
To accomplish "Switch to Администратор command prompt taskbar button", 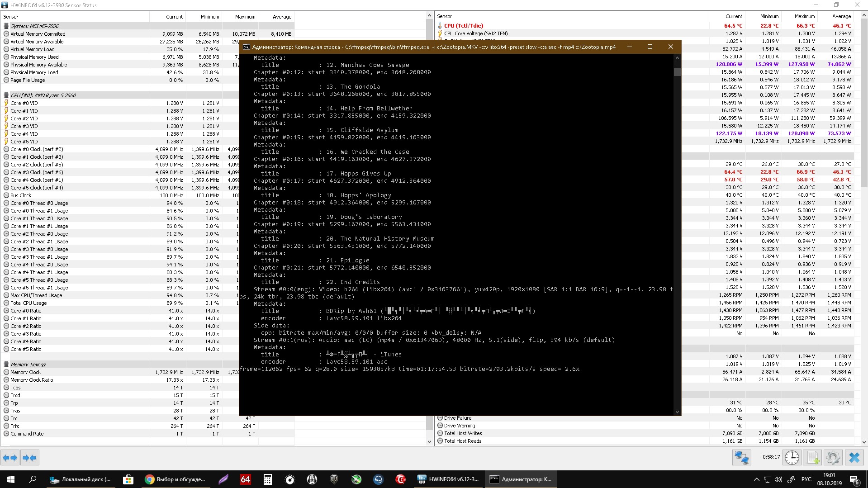I will click(521, 479).
